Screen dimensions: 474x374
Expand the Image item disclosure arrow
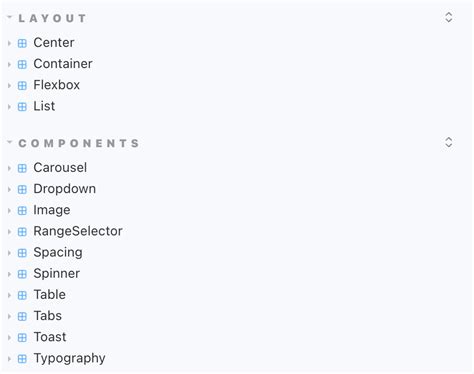point(9,211)
